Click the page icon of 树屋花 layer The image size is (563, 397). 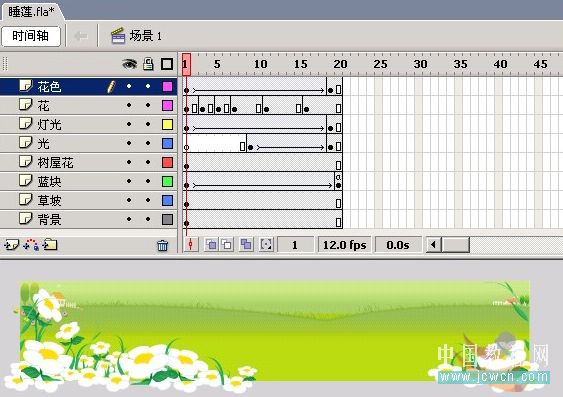[x=25, y=162]
